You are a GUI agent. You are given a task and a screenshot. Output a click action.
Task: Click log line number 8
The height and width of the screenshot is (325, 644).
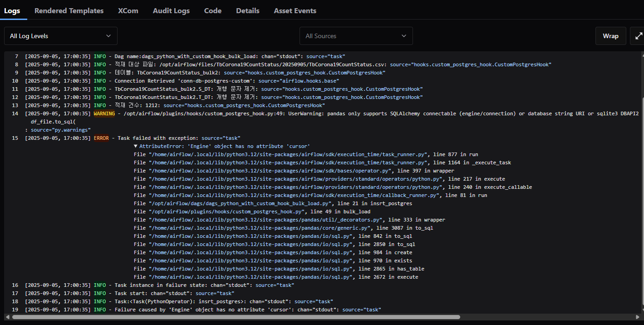16,64
